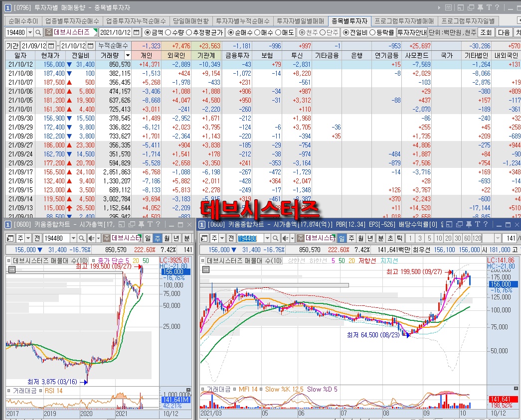This screenshot has width=521, height=420.
Task: Select the 틱 tick period in the right chart
Action: (399, 238)
